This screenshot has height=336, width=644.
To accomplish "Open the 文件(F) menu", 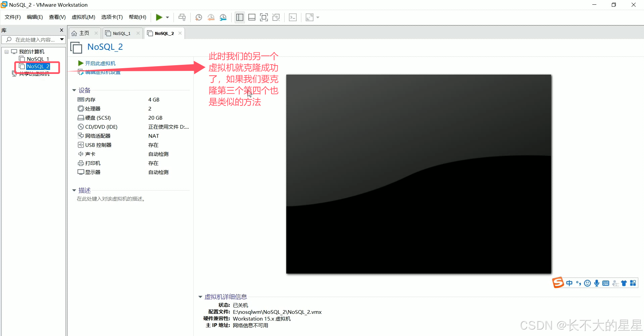I will click(x=13, y=17).
